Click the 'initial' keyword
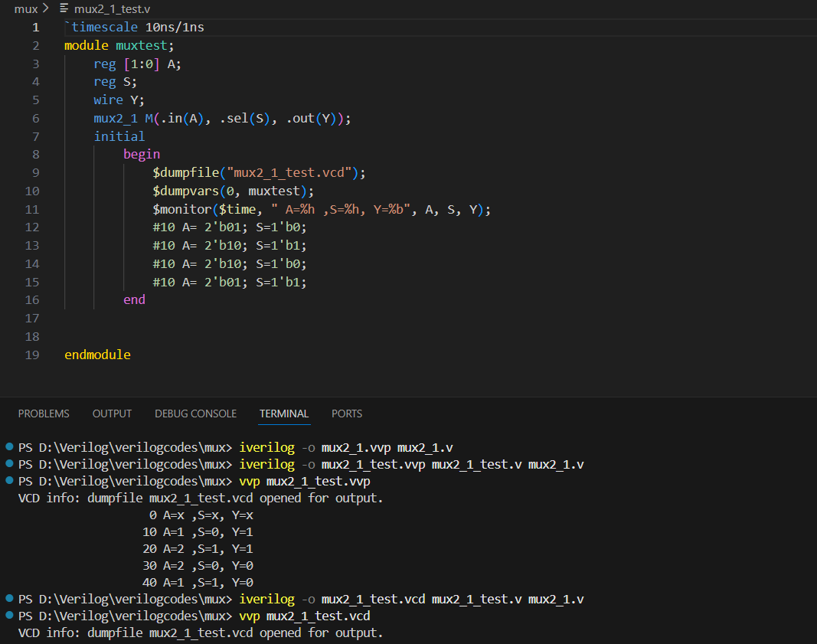The height and width of the screenshot is (644, 817). 119,136
